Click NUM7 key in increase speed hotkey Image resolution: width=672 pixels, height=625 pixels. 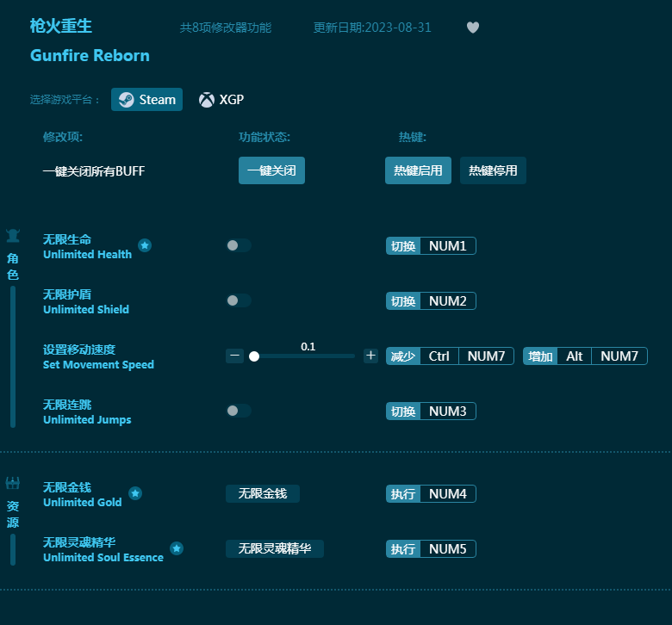[x=619, y=356]
